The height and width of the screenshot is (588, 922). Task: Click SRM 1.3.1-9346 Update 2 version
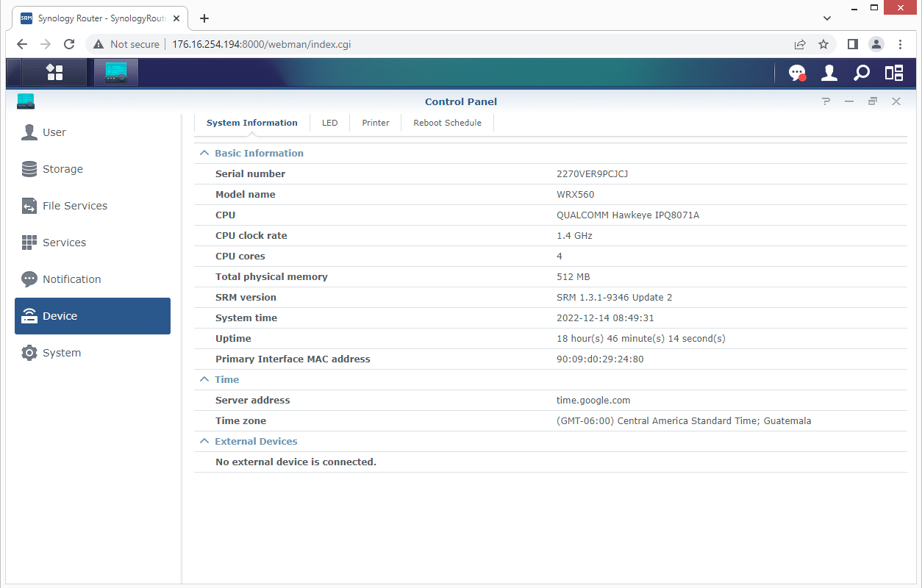pos(615,298)
